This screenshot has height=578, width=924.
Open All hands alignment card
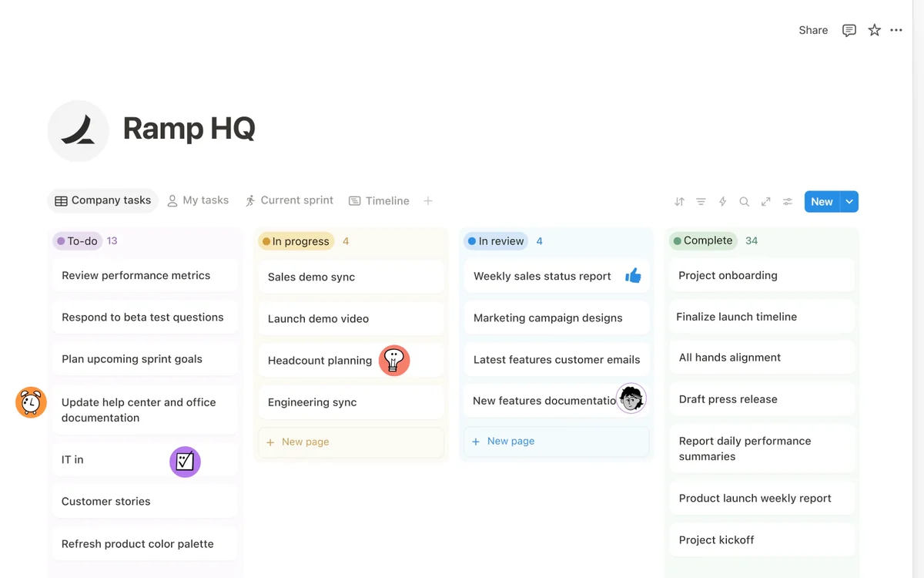coord(762,358)
